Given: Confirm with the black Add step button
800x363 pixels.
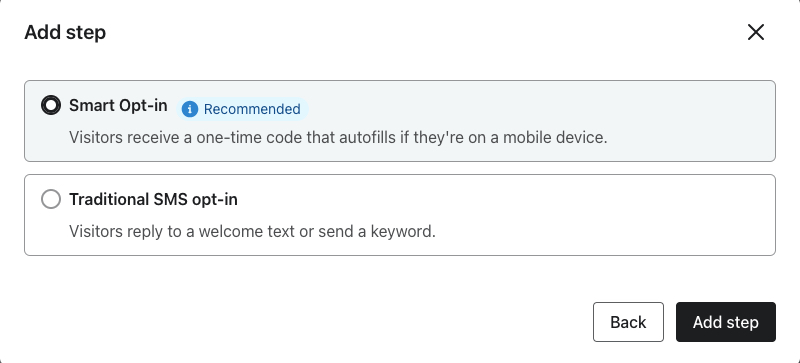Looking at the screenshot, I should [726, 322].
